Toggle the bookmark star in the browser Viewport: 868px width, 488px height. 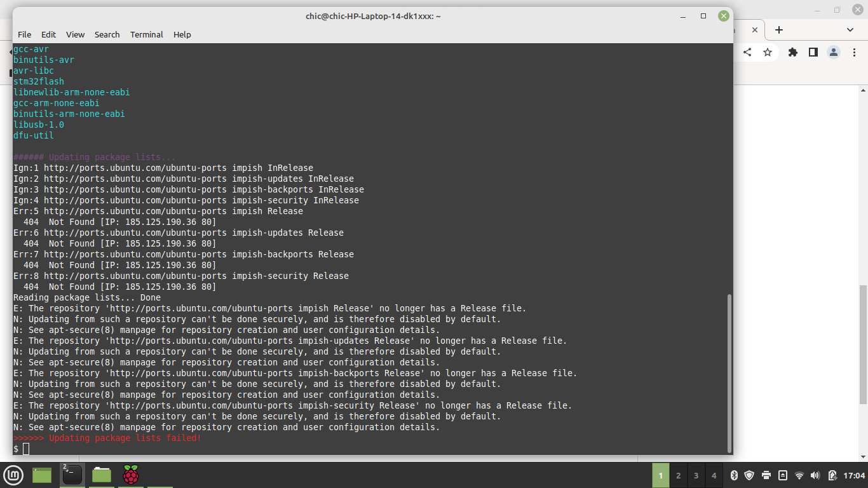(x=768, y=53)
